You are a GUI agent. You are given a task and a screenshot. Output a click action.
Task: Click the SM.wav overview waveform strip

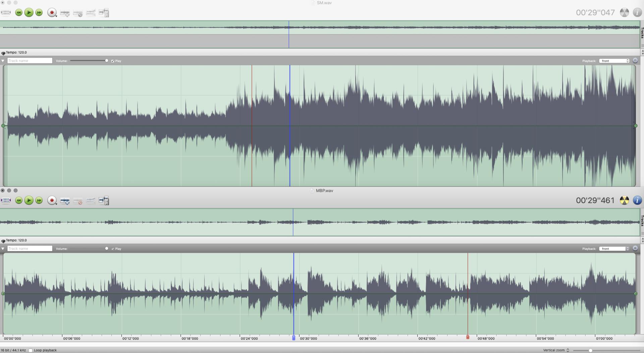(x=320, y=27)
